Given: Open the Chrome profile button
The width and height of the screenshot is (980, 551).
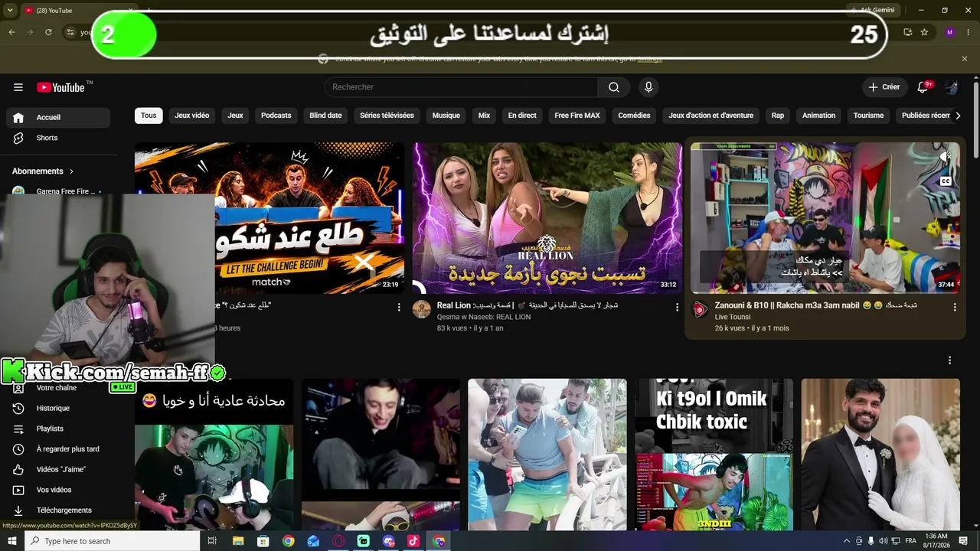Looking at the screenshot, I should (950, 32).
